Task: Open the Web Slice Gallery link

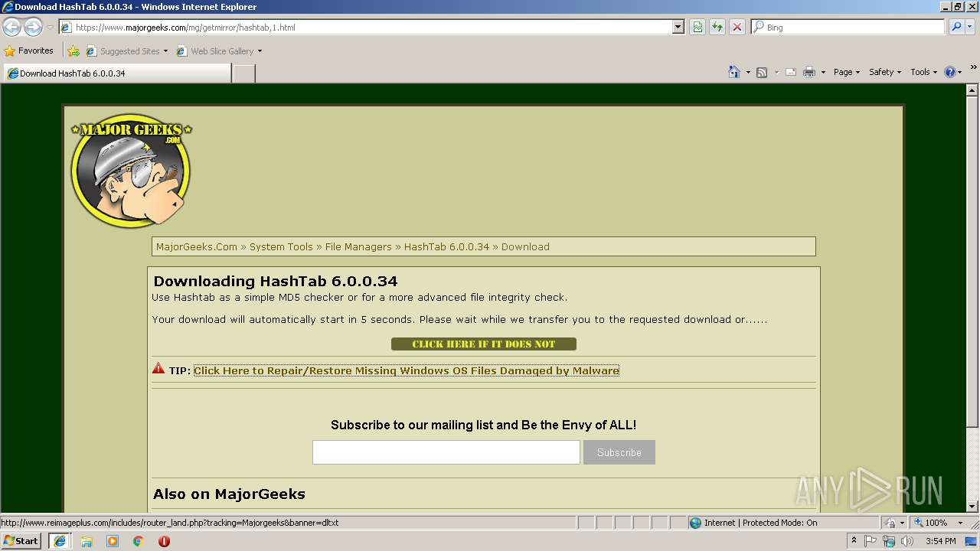Action: point(220,51)
